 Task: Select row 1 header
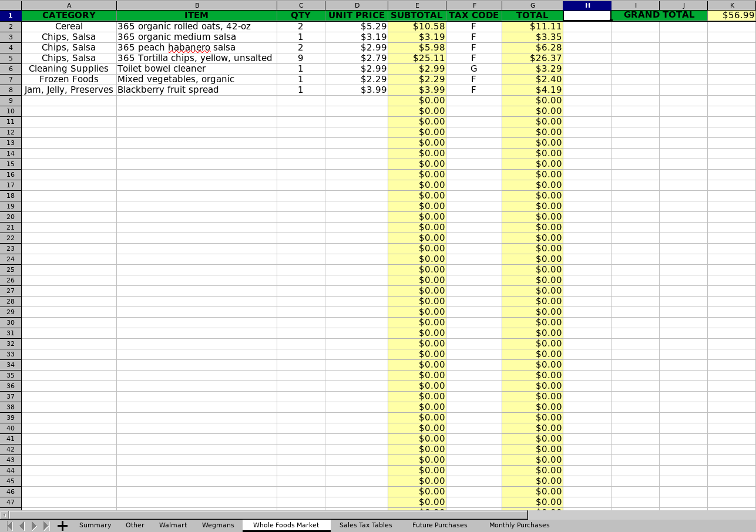[x=11, y=16]
